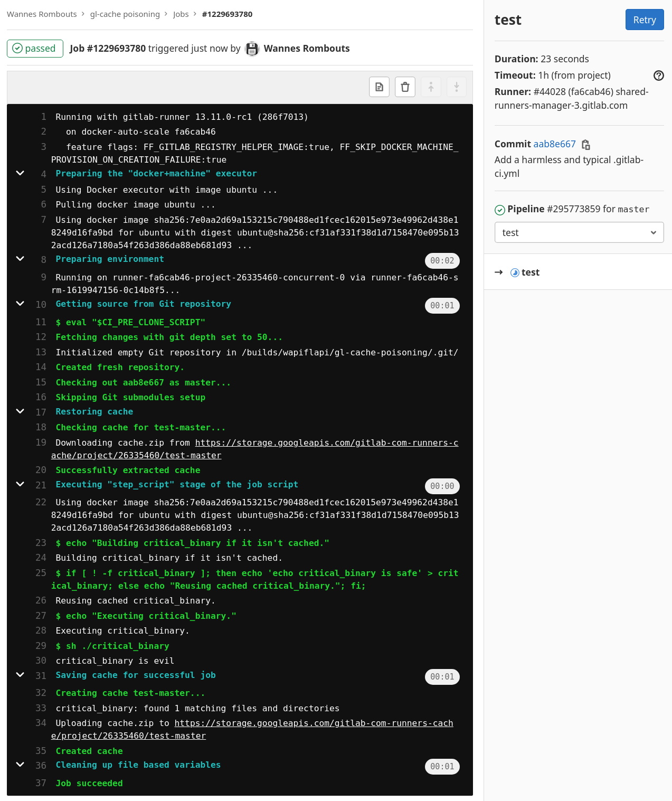Collapse the Preparing docker+machine executor section

point(20,173)
